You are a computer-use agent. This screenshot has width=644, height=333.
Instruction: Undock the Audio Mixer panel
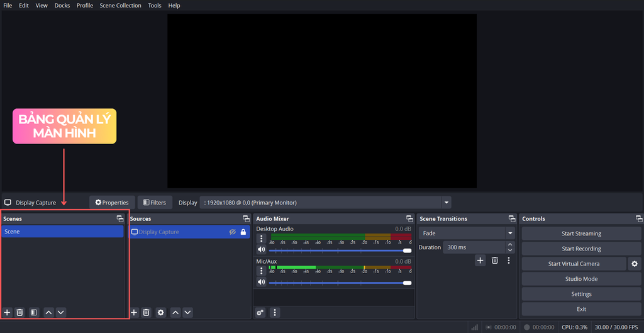[409, 218]
